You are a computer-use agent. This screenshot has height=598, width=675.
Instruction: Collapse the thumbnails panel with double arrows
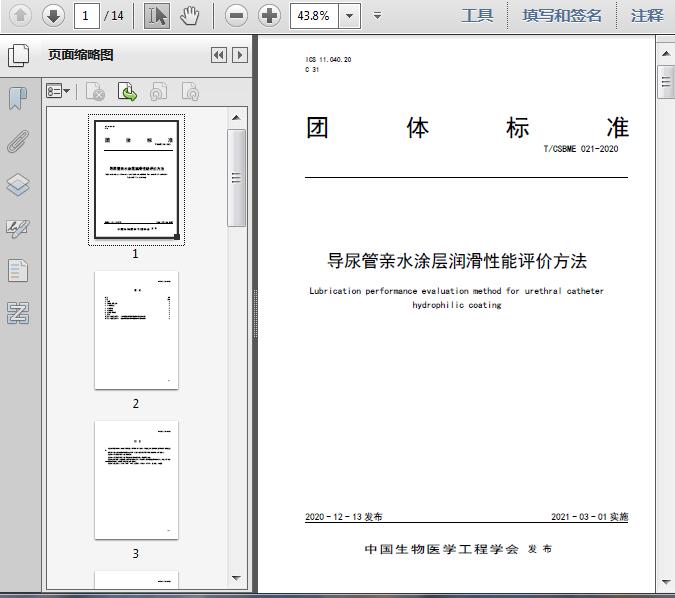click(219, 55)
